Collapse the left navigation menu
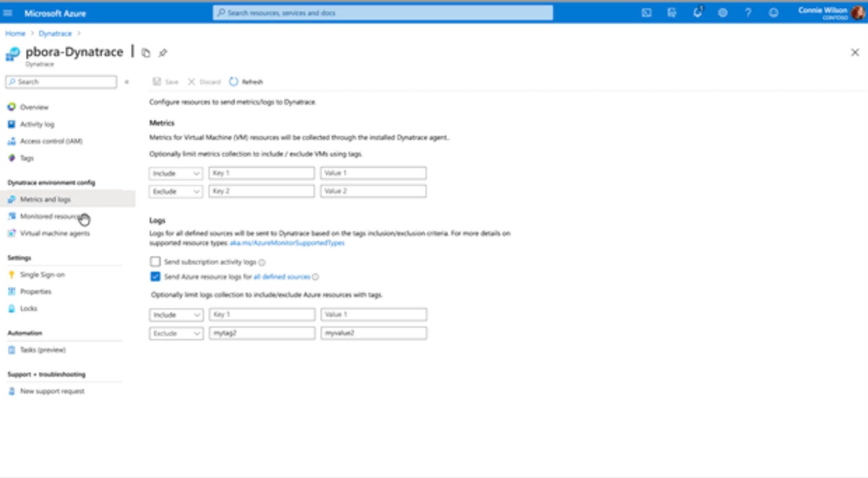Image resolution: width=868 pixels, height=478 pixels. pyautogui.click(x=127, y=82)
